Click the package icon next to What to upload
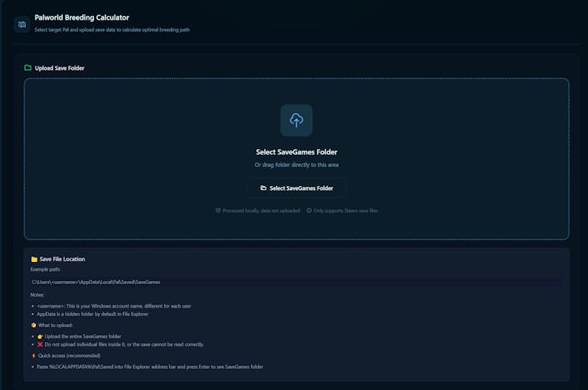This screenshot has height=390, width=588. 33,325
